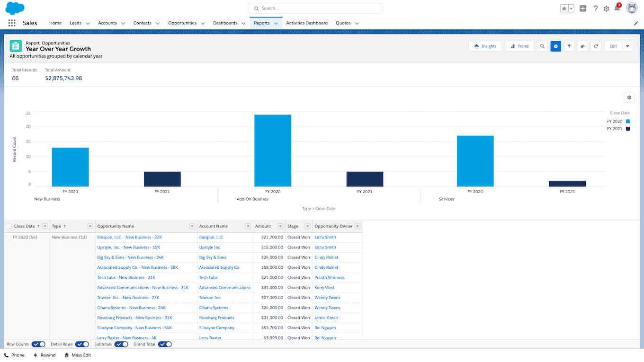The height and width of the screenshot is (362, 644).
Task: Check the select-all box in the header
Action: click(x=9, y=226)
